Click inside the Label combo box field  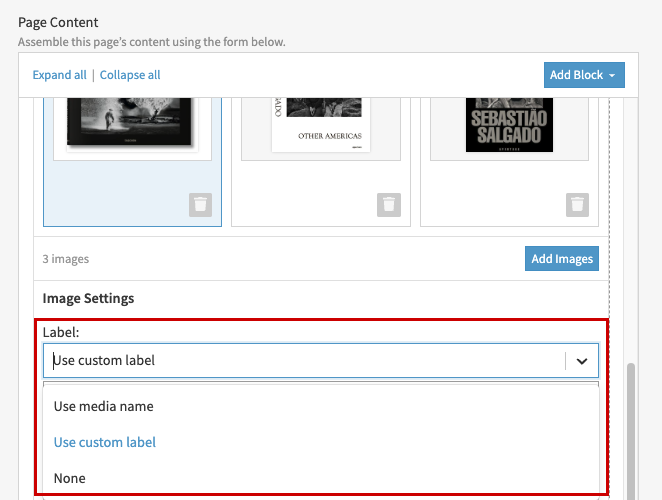[x=300, y=361]
